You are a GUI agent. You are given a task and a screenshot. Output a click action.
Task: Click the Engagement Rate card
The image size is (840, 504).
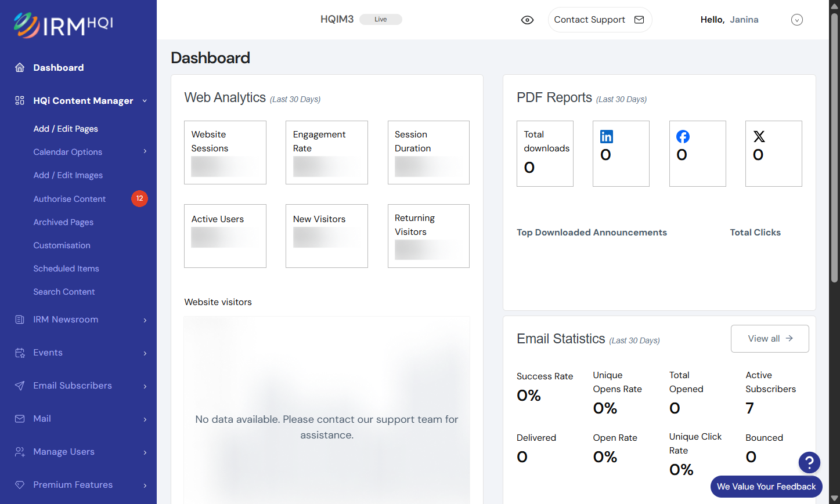[x=327, y=153]
